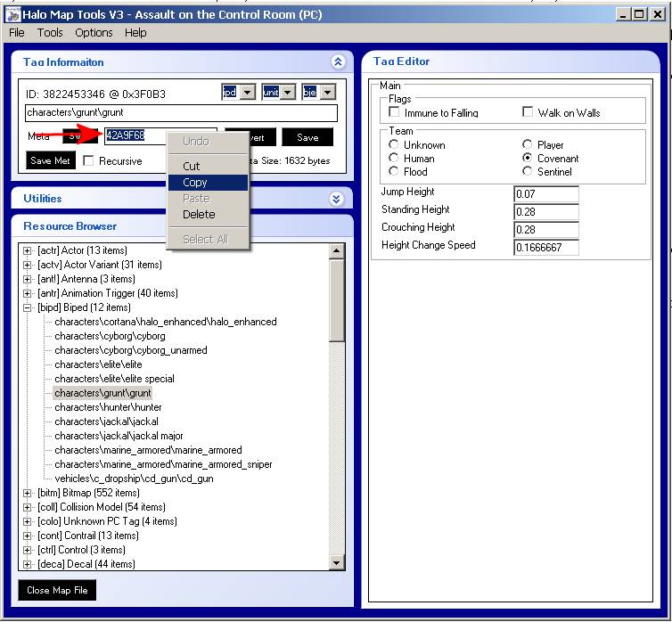Expand the [actr] Actor tree node
Viewport: 672px width, 622px height.
tap(27, 250)
